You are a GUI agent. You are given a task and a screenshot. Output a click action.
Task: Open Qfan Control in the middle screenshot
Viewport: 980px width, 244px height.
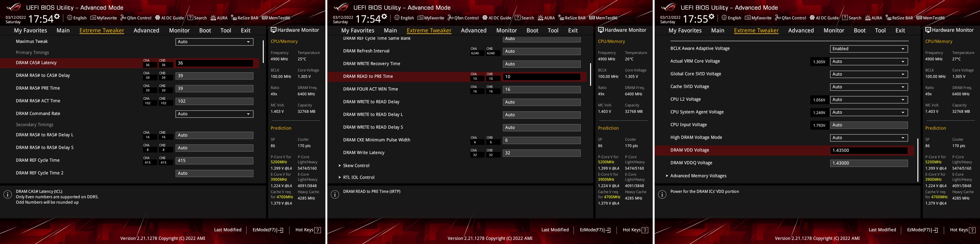[x=463, y=18]
